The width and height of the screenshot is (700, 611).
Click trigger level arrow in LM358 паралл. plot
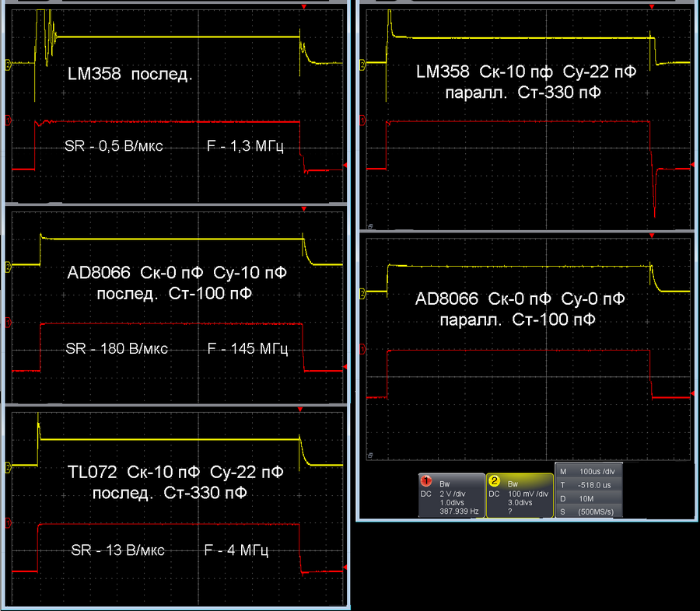[x=692, y=165]
